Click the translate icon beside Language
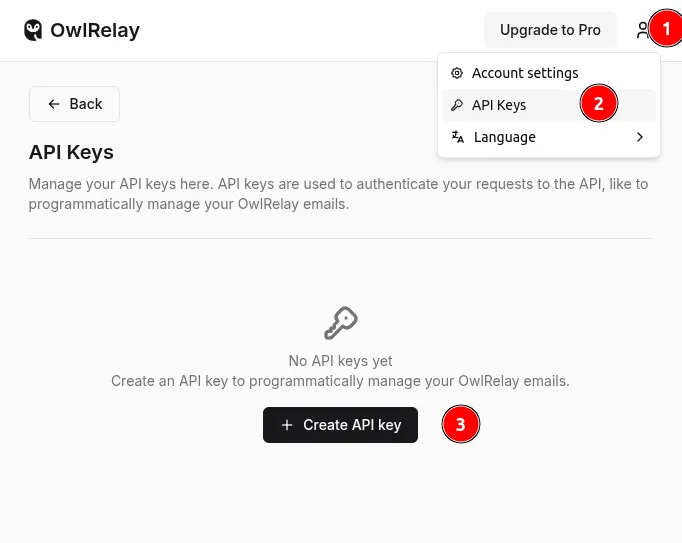The image size is (682, 543). (458, 137)
